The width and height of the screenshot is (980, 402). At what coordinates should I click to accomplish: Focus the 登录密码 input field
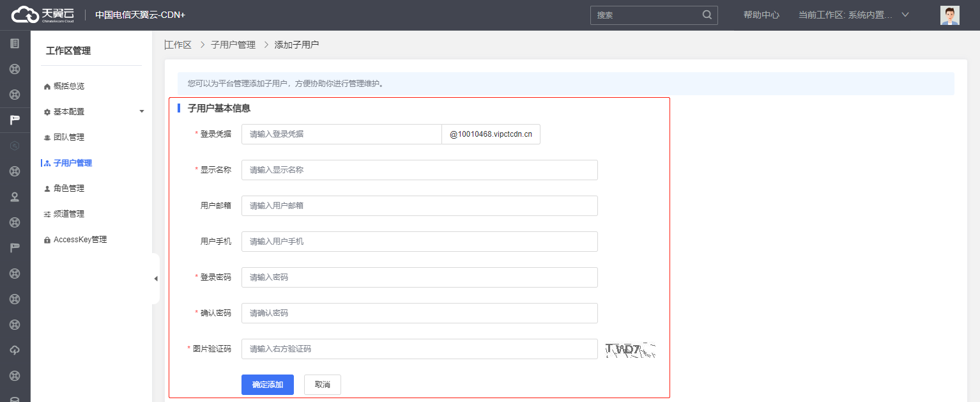(x=420, y=277)
